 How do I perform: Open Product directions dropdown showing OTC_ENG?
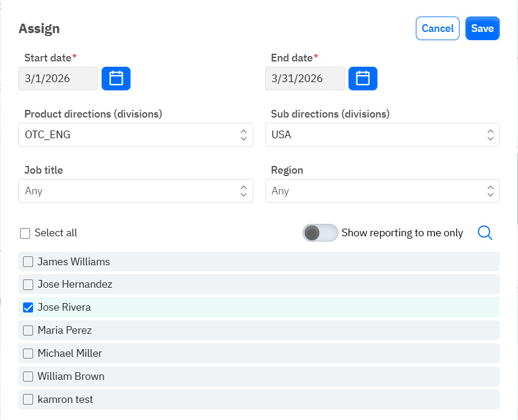[x=135, y=135]
